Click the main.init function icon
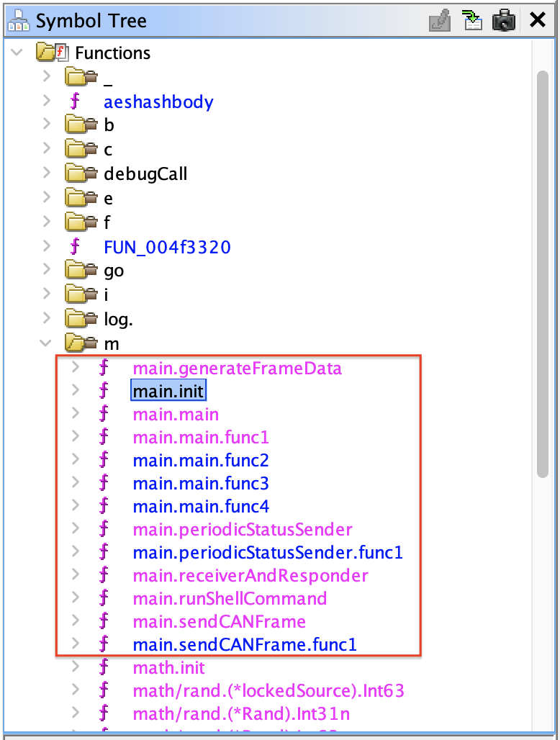 pos(104,390)
